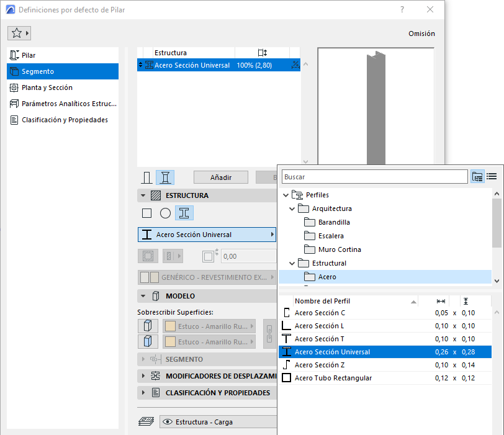
Task: Click the Añadir button
Action: tap(221, 177)
